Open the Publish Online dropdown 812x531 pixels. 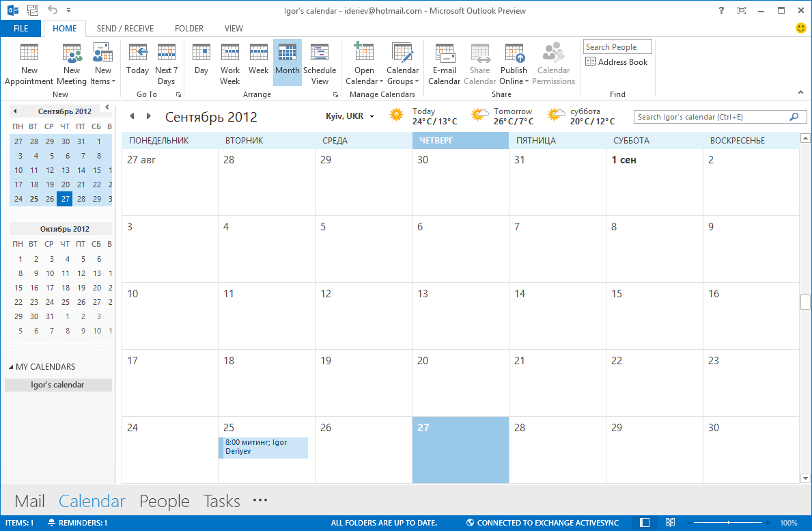pos(514,64)
